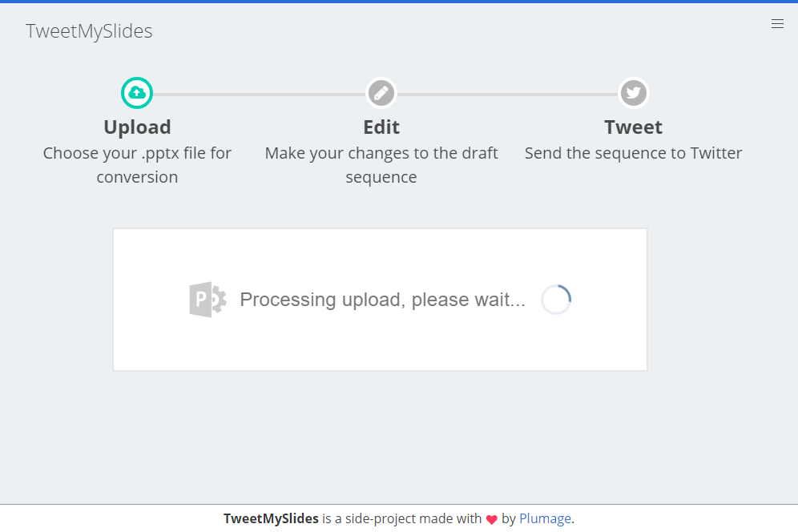Click 'Send the sequence to Twitter' text
Image resolution: width=798 pixels, height=532 pixels.
(634, 153)
